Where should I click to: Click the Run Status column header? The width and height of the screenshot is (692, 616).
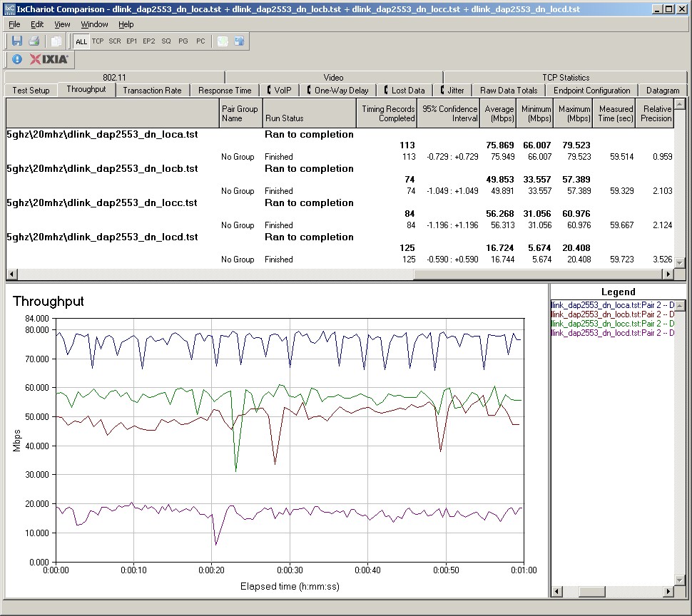pos(310,113)
